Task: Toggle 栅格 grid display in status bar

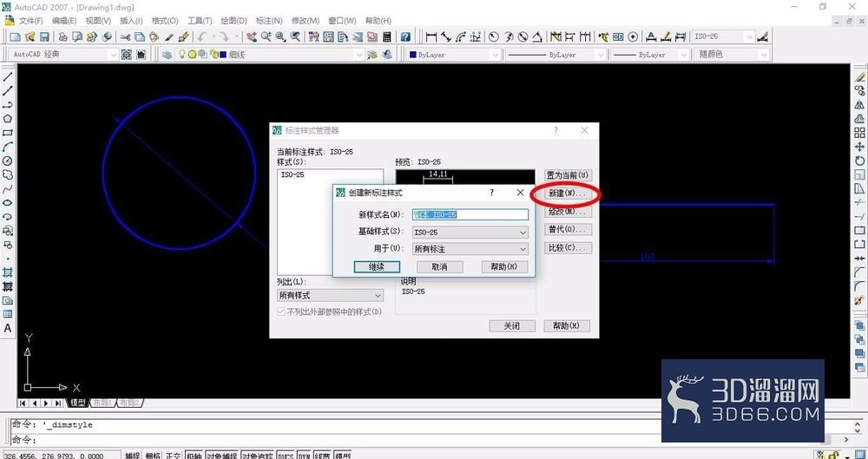Action: coord(154,456)
